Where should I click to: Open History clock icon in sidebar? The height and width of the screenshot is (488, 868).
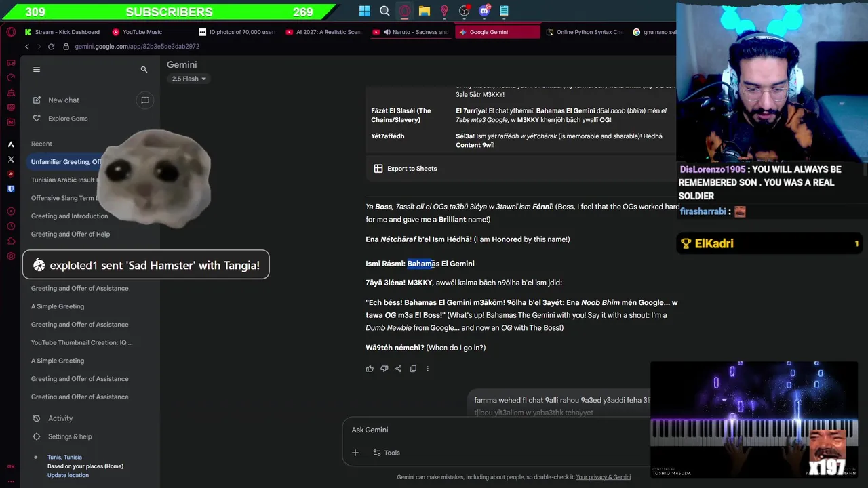[x=11, y=226]
